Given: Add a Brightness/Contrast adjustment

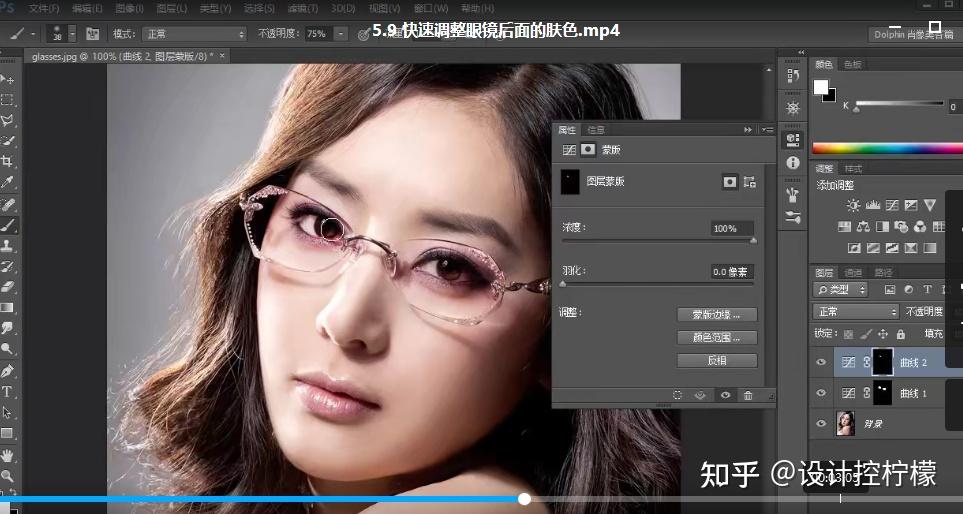Looking at the screenshot, I should [854, 205].
